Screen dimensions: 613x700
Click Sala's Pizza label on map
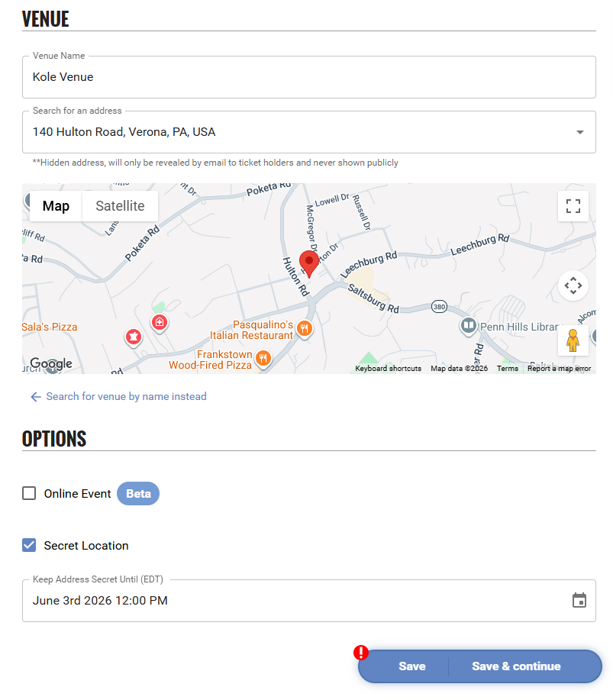click(x=50, y=327)
